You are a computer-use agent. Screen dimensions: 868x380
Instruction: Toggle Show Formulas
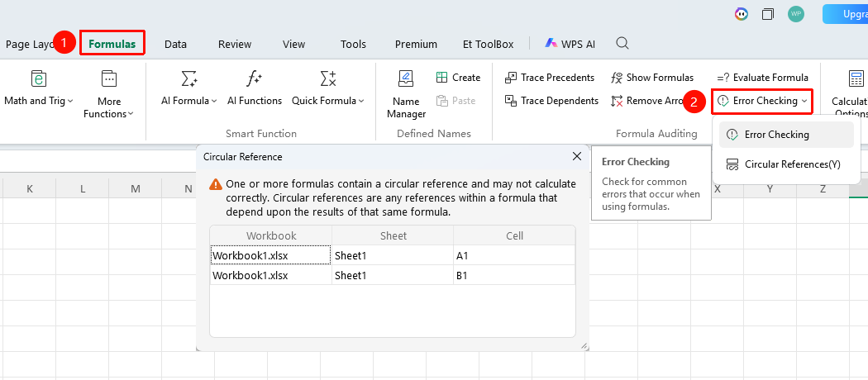(x=652, y=78)
